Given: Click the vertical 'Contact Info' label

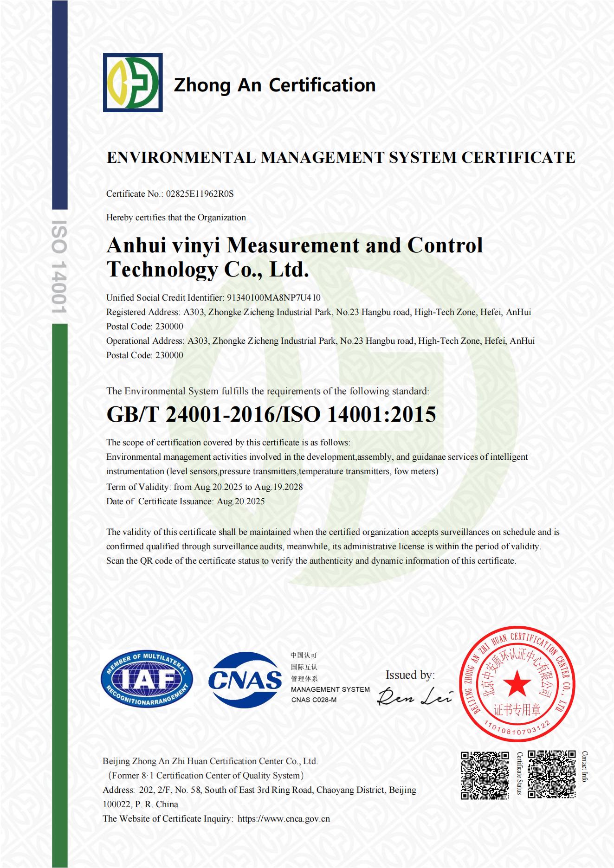Looking at the screenshot, I should click(x=584, y=766).
